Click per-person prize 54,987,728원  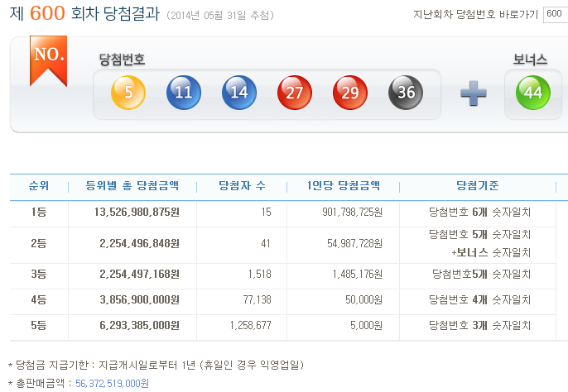(x=355, y=244)
